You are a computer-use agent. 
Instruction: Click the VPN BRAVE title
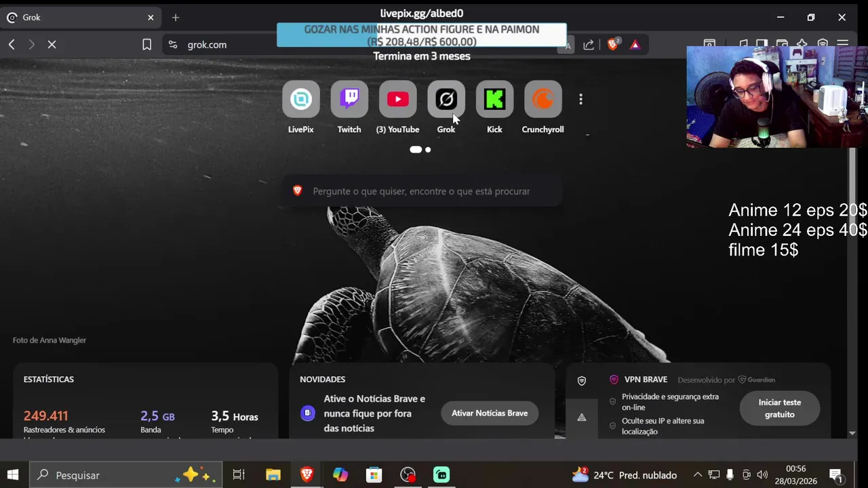646,380
